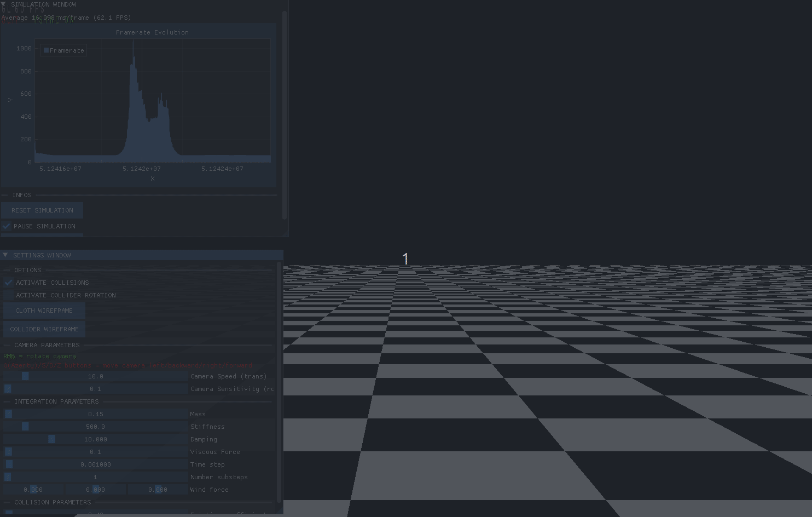This screenshot has width=812, height=517.
Task: Click the third Wind force value field
Action: pos(158,490)
